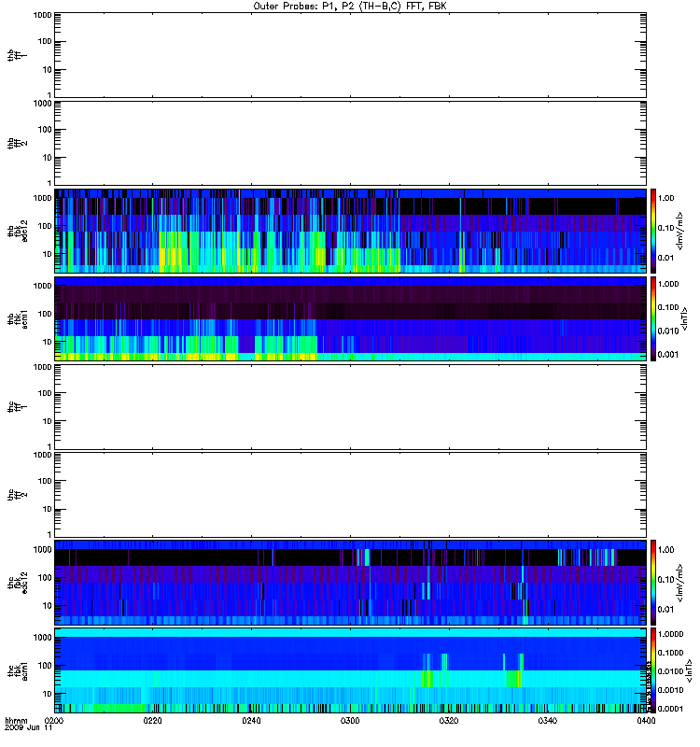Click the '<|nT|>' unit label beside thc scm1 color bar
The image size is (700, 747).
point(689,671)
